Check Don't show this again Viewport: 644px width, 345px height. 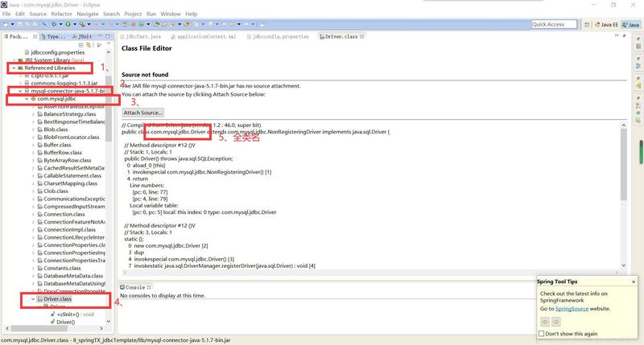tap(541, 334)
